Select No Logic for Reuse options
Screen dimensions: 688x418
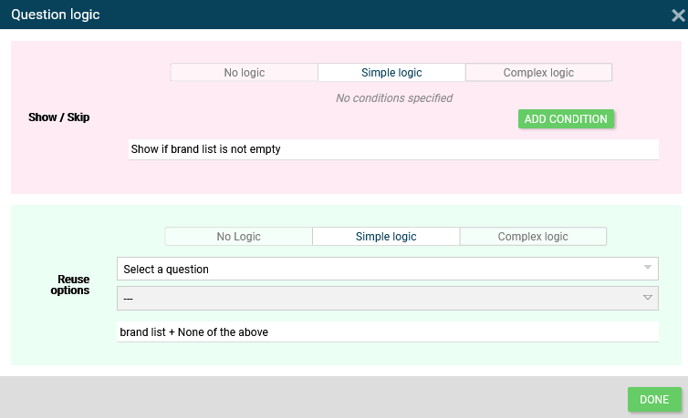pyautogui.click(x=238, y=237)
